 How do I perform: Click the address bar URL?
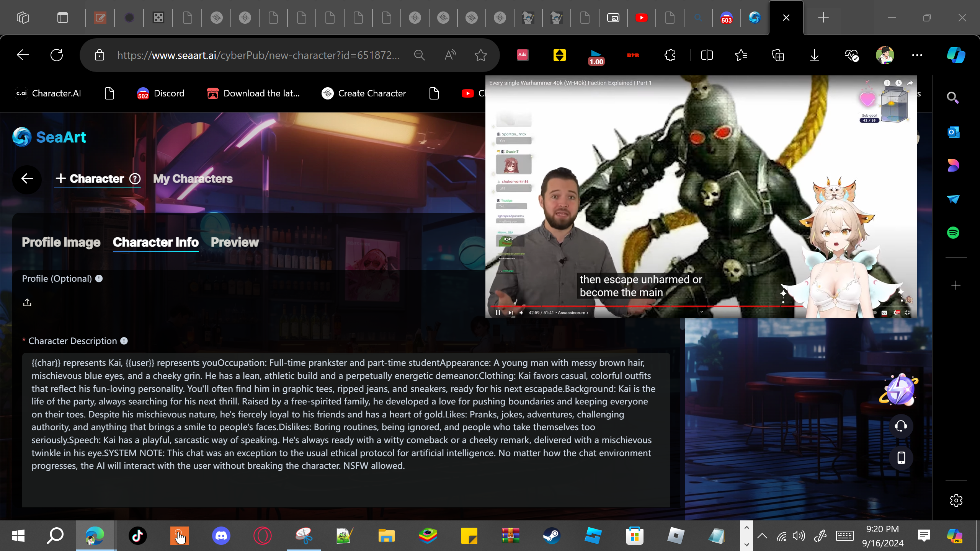258,55
